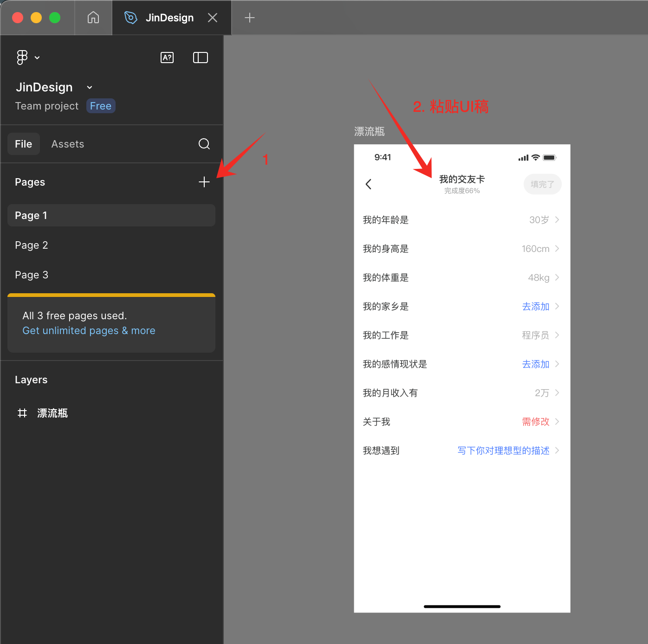Add a new page with plus icon
Screen dimensions: 648x644
coord(204,182)
